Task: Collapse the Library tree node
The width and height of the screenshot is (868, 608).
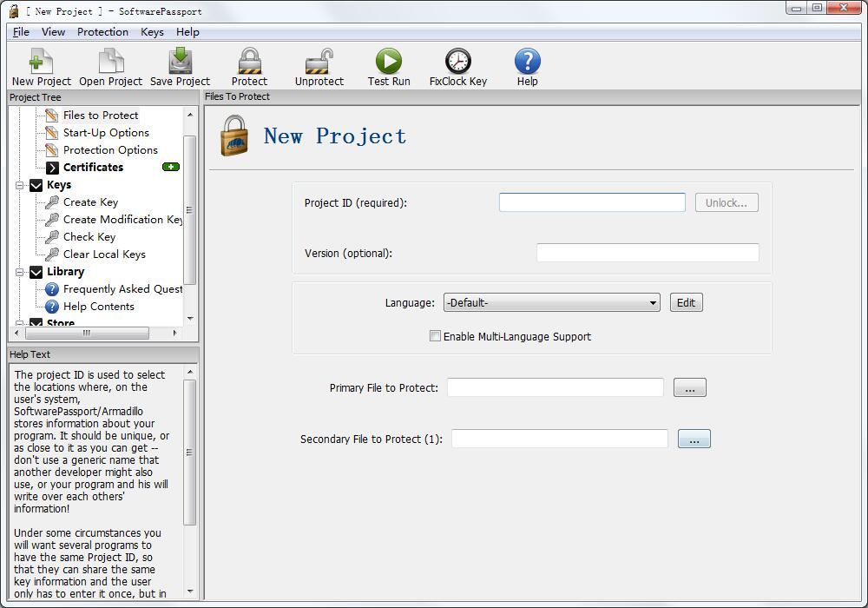Action: click(x=20, y=272)
